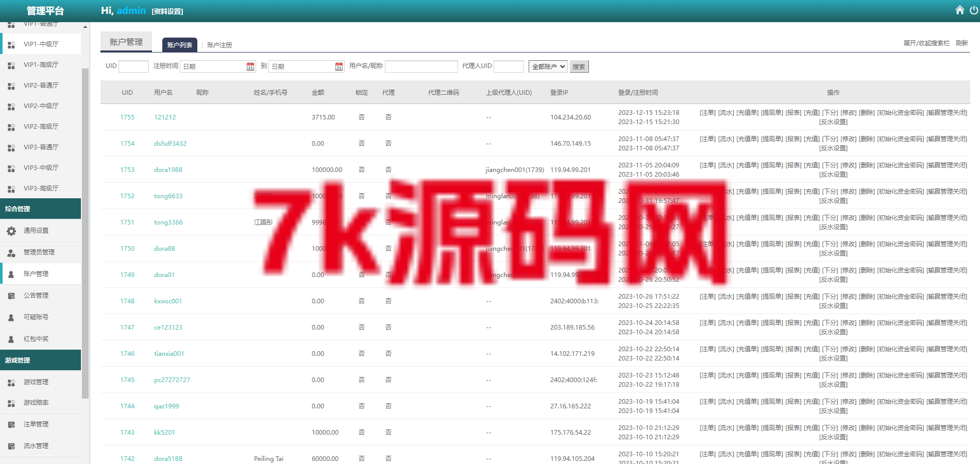This screenshot has height=464, width=980.
Task: Click [反水设置] for user kk5201 row
Action: tap(833, 437)
